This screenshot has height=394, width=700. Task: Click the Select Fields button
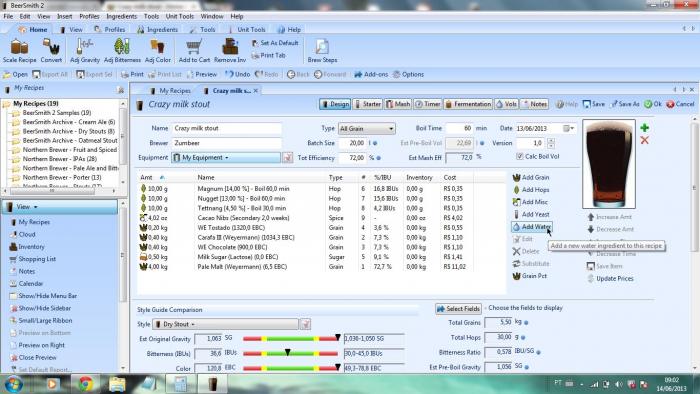point(458,309)
